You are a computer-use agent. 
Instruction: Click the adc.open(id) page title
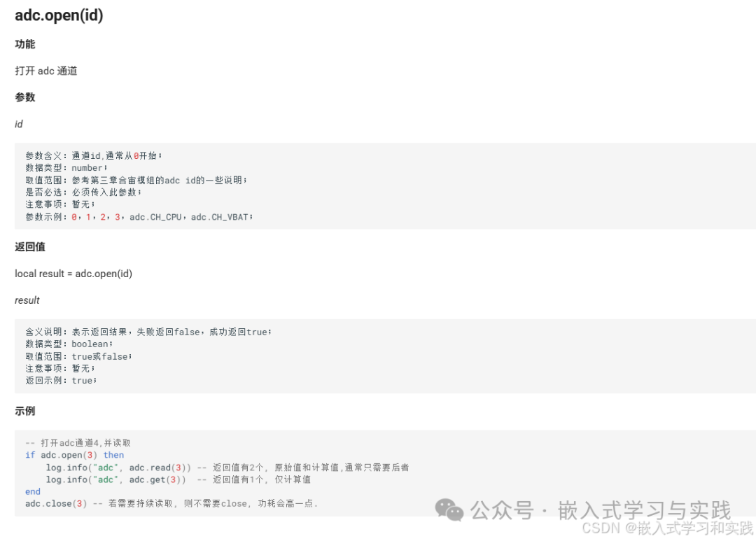point(58,15)
